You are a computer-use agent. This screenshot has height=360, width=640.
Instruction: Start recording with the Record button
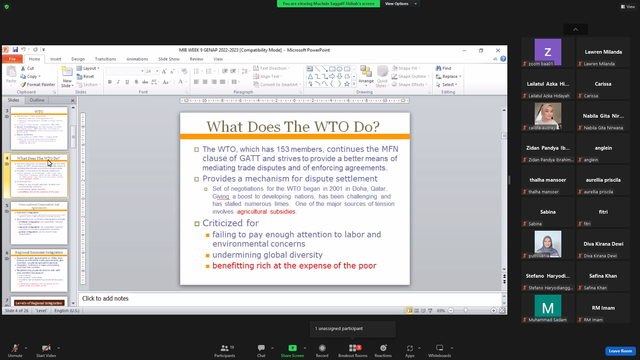322,350
